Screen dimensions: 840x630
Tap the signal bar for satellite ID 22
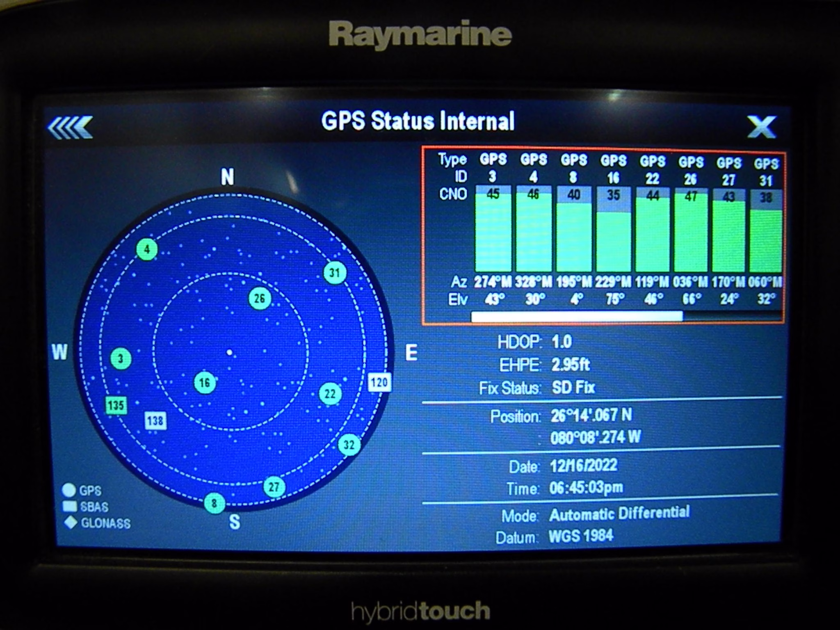tap(653, 230)
